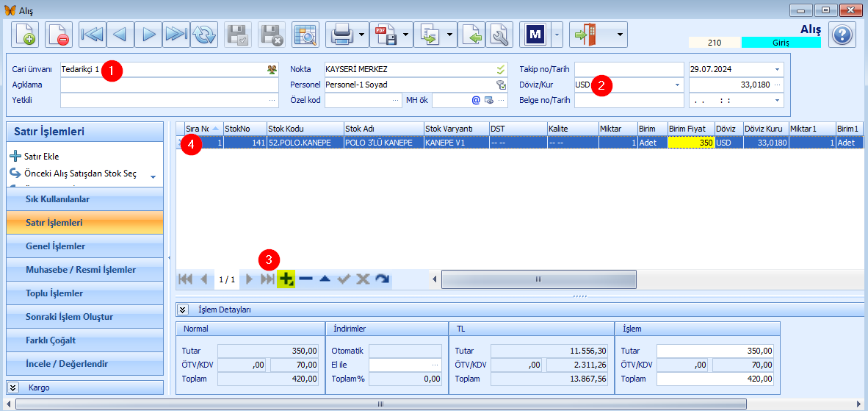
Task: Open the Döviz USD currency dropdown
Action: pyautogui.click(x=676, y=85)
